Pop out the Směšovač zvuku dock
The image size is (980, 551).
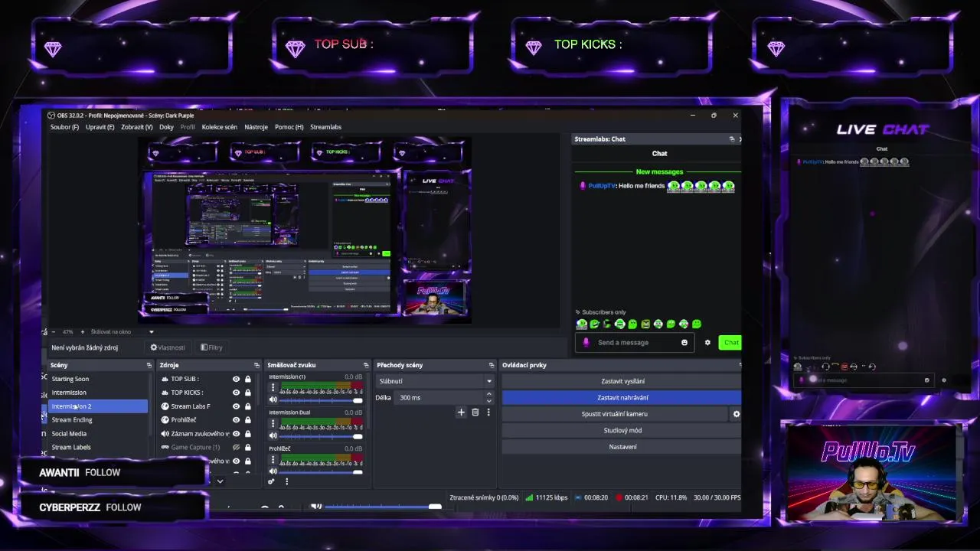(365, 365)
